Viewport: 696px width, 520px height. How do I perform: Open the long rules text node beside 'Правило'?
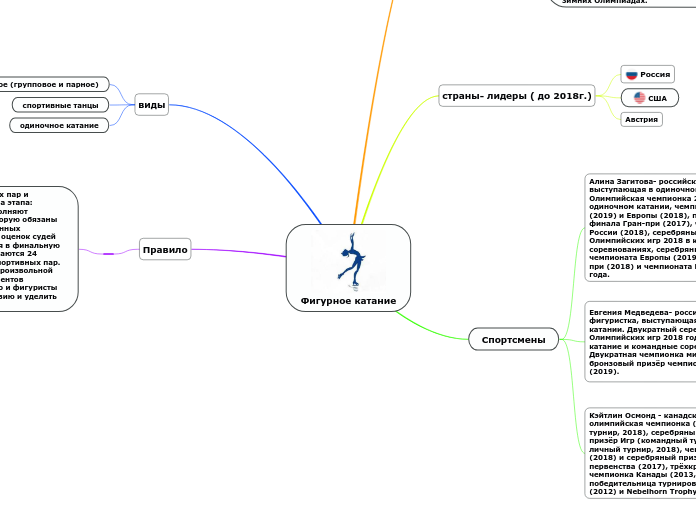pos(39,249)
